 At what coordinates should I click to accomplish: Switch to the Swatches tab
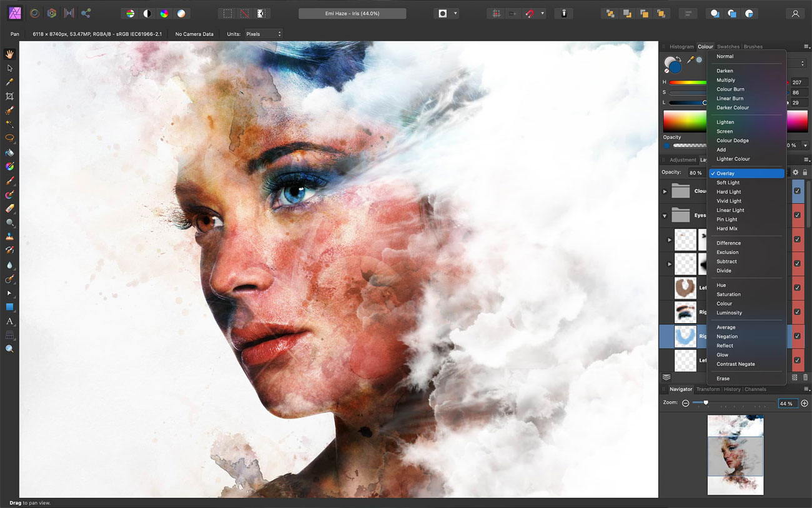pos(728,46)
